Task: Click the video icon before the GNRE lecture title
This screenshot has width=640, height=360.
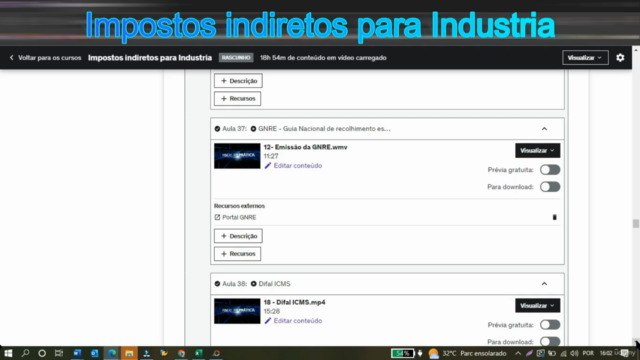Action: (253, 129)
